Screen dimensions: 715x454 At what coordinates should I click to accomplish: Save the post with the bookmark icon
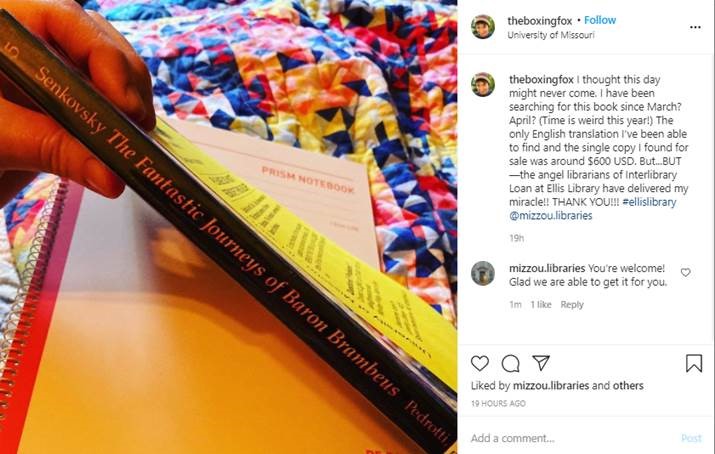point(694,363)
